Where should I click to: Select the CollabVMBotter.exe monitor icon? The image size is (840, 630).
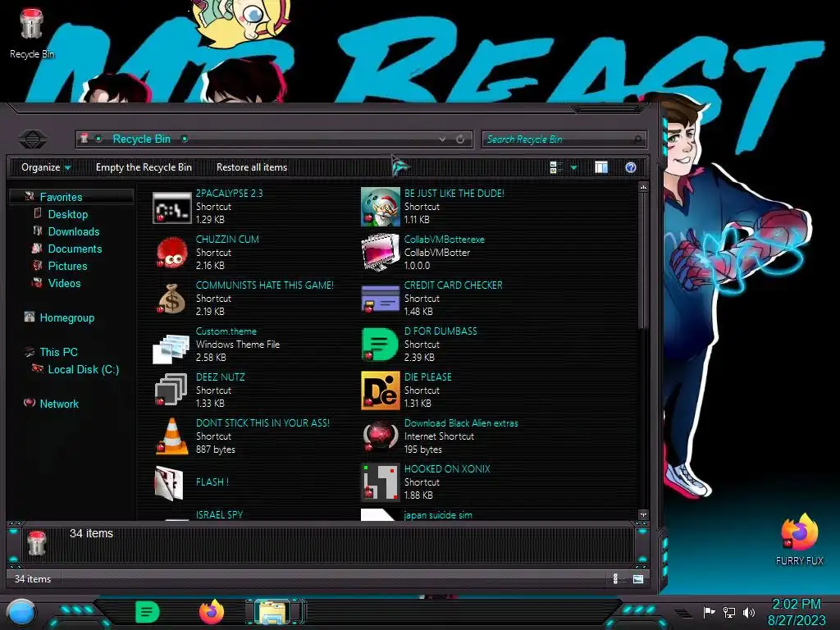pos(381,253)
